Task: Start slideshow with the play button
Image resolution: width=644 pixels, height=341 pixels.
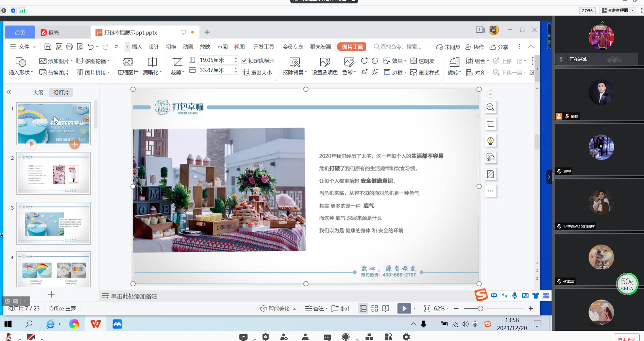Action: point(404,308)
